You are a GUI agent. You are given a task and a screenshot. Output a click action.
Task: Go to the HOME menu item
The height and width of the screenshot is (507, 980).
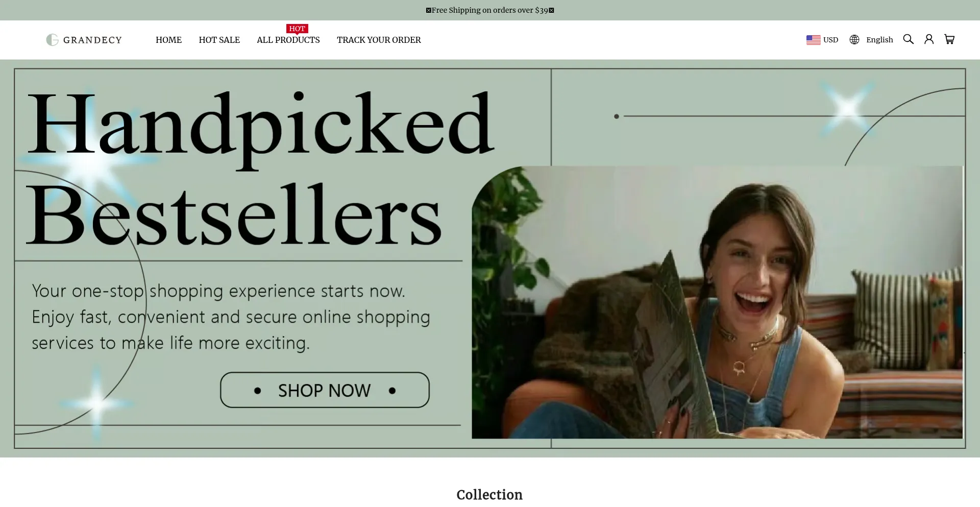coord(168,40)
